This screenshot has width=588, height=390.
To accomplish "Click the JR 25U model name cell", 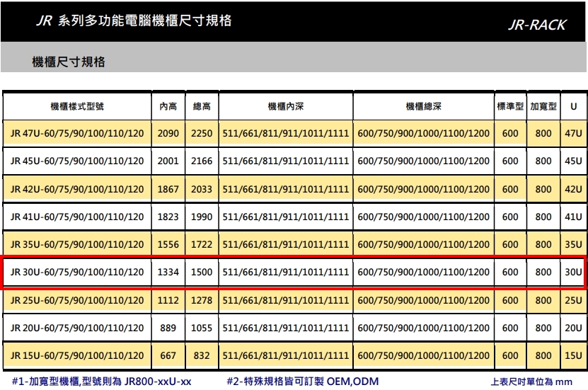I will click(x=78, y=300).
